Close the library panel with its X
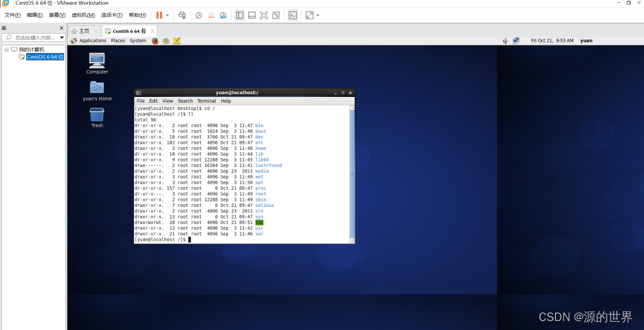 (62, 28)
